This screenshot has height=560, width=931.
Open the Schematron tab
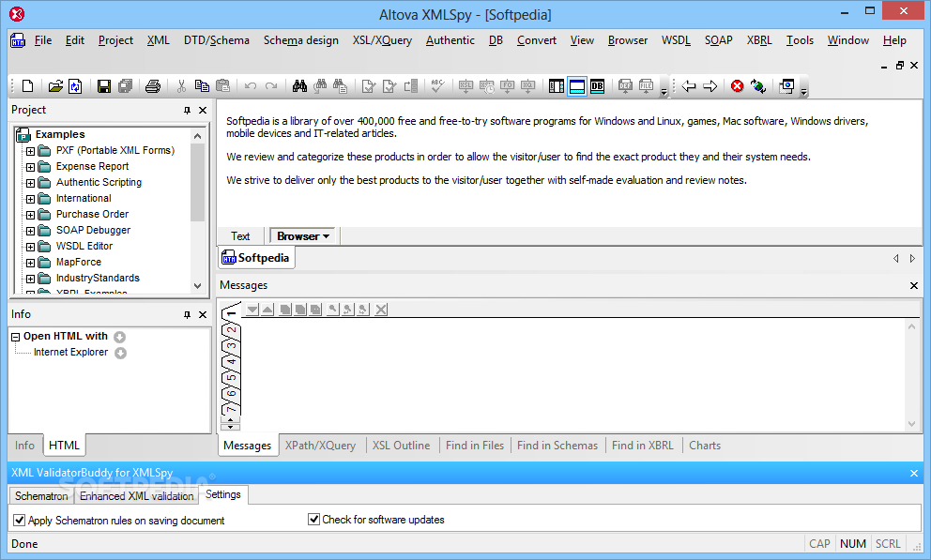pyautogui.click(x=41, y=496)
